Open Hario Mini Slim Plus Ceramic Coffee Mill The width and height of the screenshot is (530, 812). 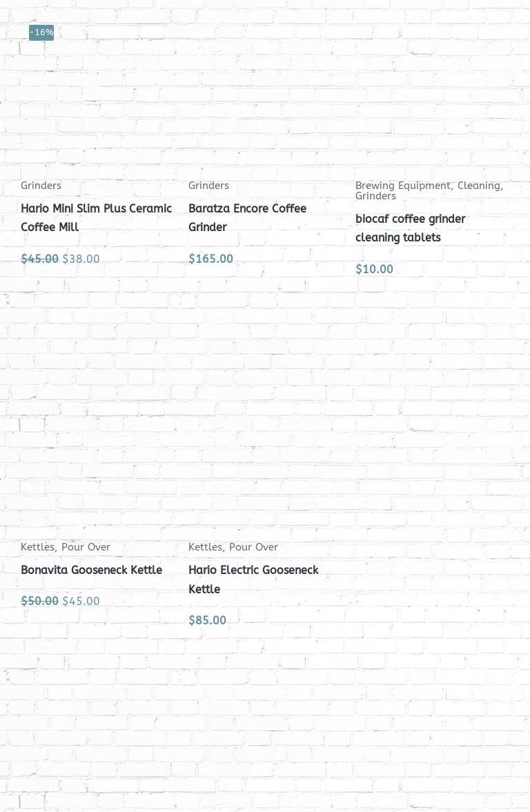pyautogui.click(x=96, y=218)
